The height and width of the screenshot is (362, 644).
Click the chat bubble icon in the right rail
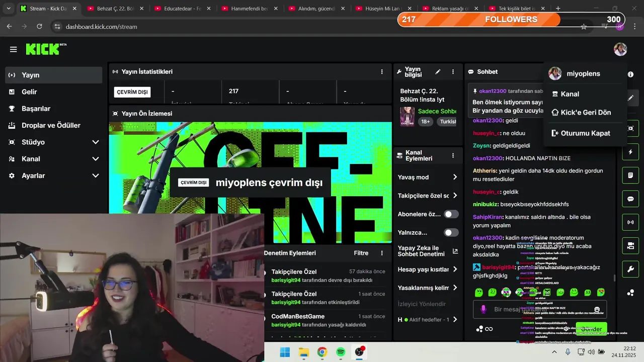pos(630,199)
